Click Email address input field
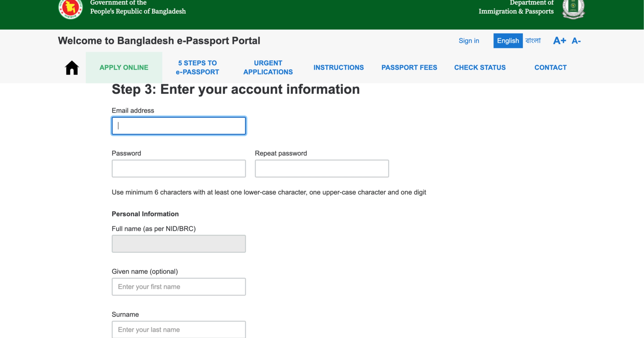 (179, 125)
